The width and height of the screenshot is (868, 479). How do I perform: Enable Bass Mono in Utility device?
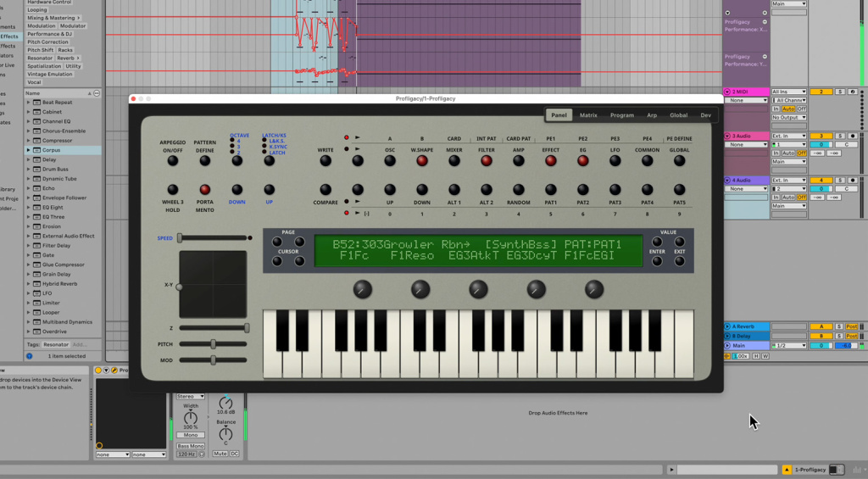[191, 446]
